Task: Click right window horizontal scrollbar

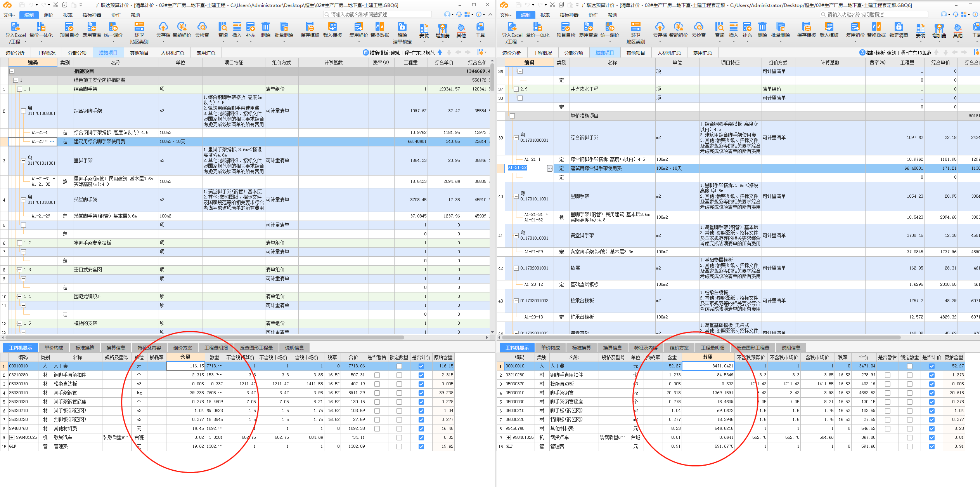Action: [x=701, y=337]
